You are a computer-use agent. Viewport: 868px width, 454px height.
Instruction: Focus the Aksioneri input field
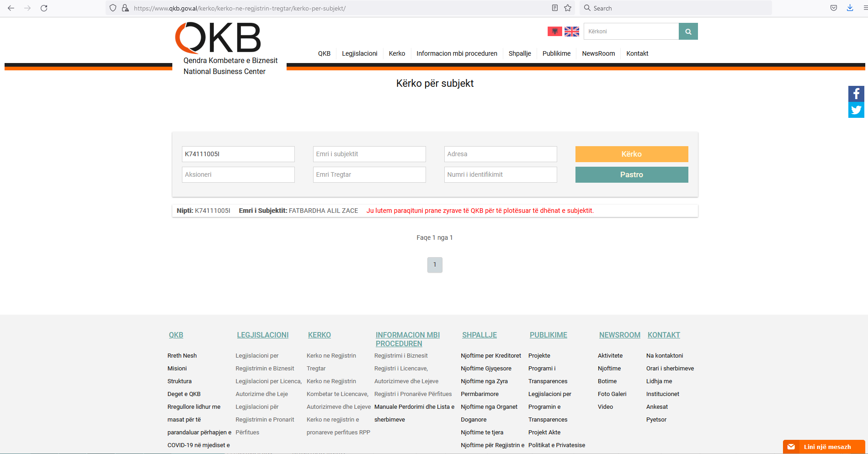[x=238, y=174]
